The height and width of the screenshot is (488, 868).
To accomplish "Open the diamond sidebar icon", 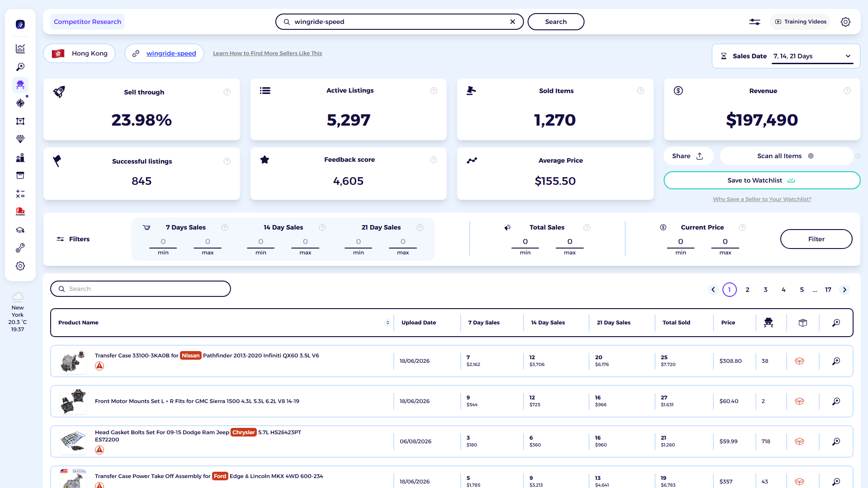I will click(20, 139).
